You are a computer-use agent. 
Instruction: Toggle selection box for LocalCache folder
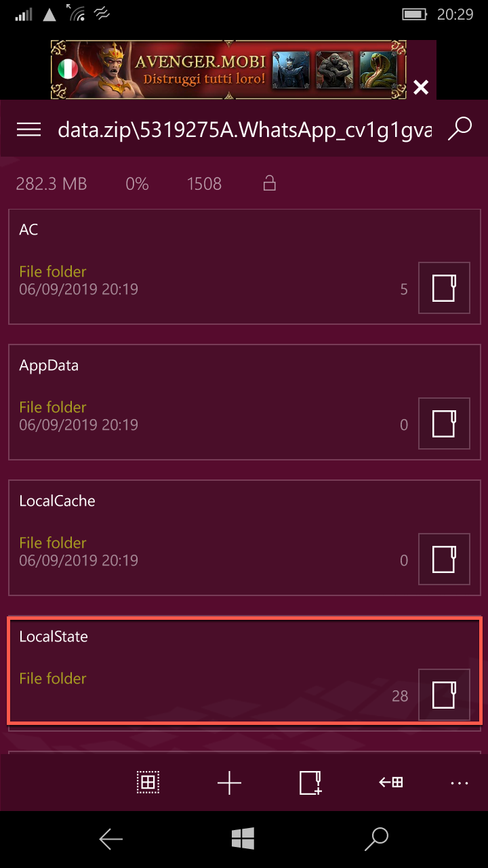click(x=445, y=559)
